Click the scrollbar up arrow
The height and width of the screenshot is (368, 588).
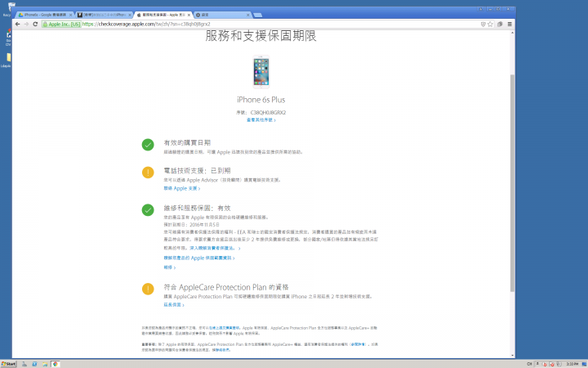512,33
